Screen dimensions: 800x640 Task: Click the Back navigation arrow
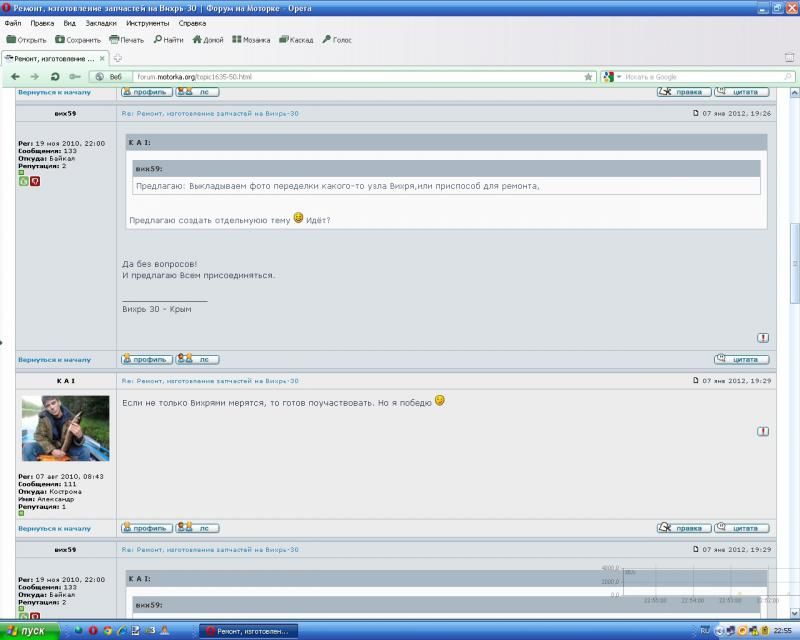point(15,76)
